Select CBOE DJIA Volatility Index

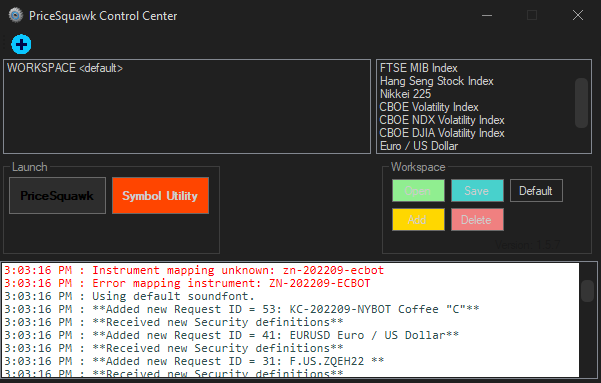(x=442, y=133)
